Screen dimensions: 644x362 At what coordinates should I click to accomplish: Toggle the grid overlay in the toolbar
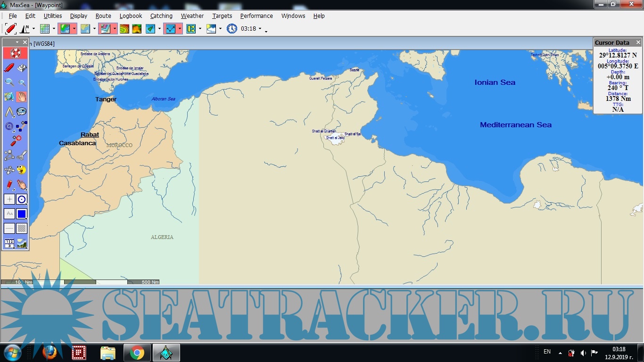[x=45, y=29]
